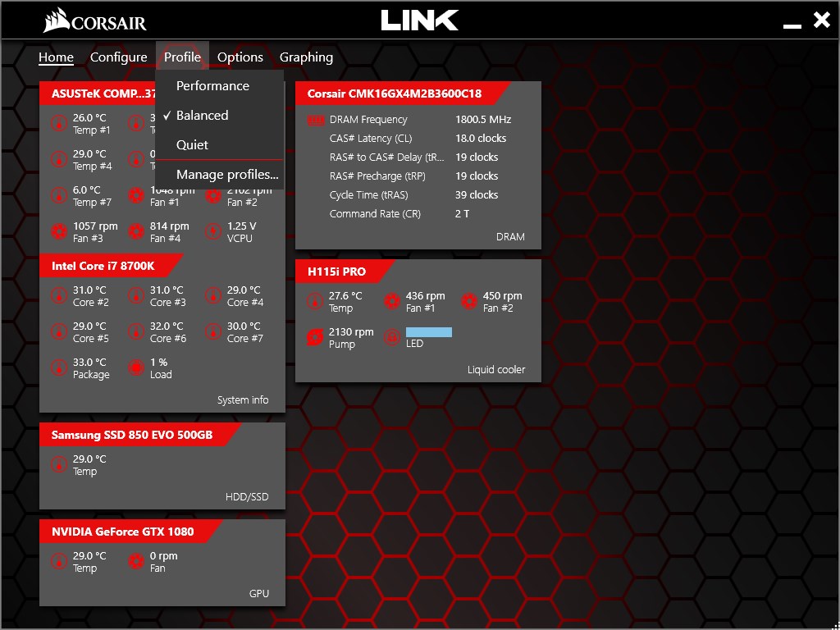Click the 2130 rpm Pump reading
840x630 pixels.
point(351,332)
